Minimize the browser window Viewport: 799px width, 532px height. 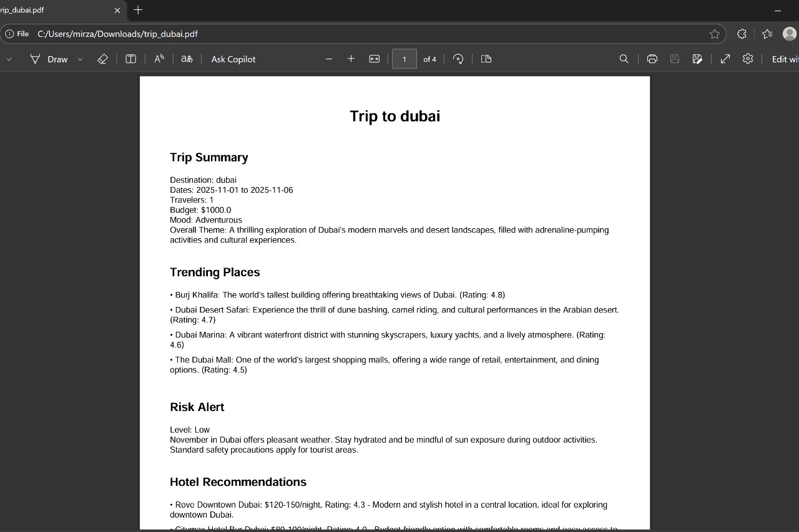click(x=778, y=10)
